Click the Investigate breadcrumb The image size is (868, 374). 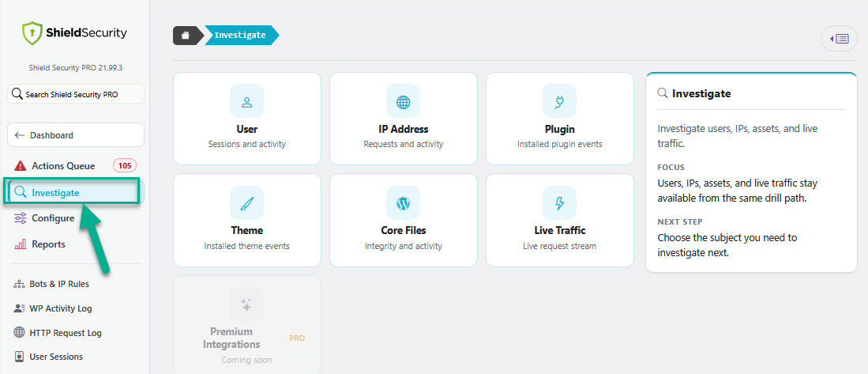[x=240, y=36]
